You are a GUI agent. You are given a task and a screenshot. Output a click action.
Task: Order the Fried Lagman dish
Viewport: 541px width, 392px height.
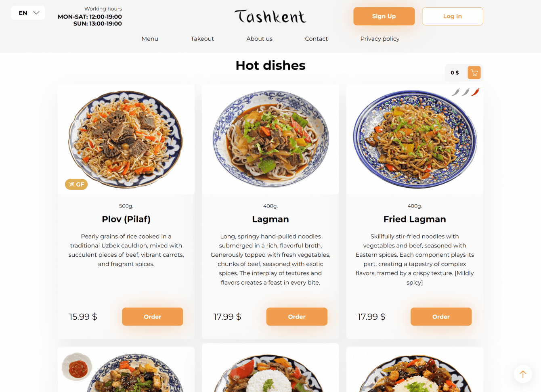point(441,317)
